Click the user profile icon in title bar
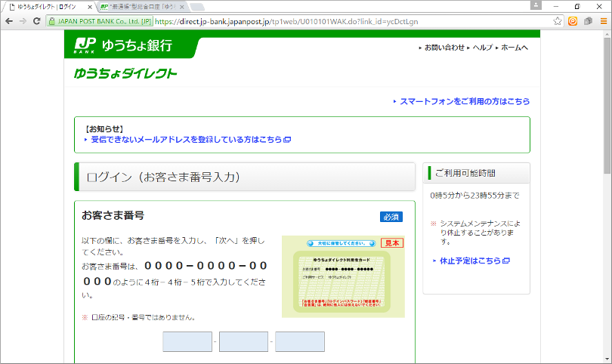The image size is (612, 364). coord(536,5)
